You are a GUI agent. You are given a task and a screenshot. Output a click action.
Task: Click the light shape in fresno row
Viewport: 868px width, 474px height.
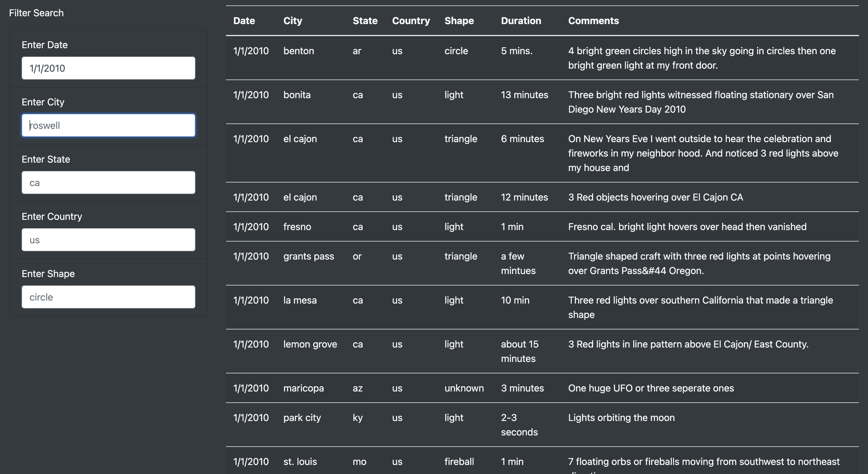pos(454,226)
